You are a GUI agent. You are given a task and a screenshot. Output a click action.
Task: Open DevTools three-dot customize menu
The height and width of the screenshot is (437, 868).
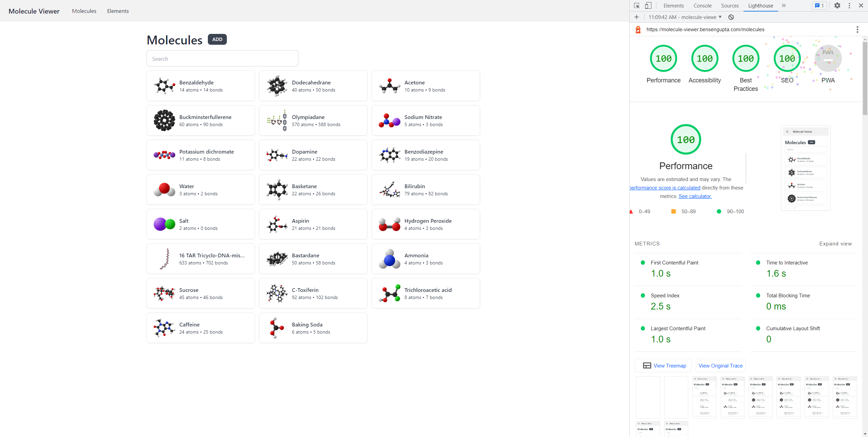849,6
